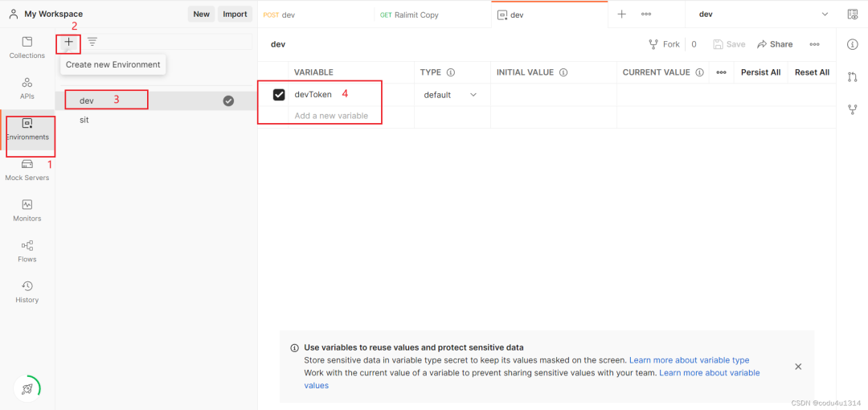Click the New button
The height and width of the screenshot is (410, 868).
click(x=202, y=14)
